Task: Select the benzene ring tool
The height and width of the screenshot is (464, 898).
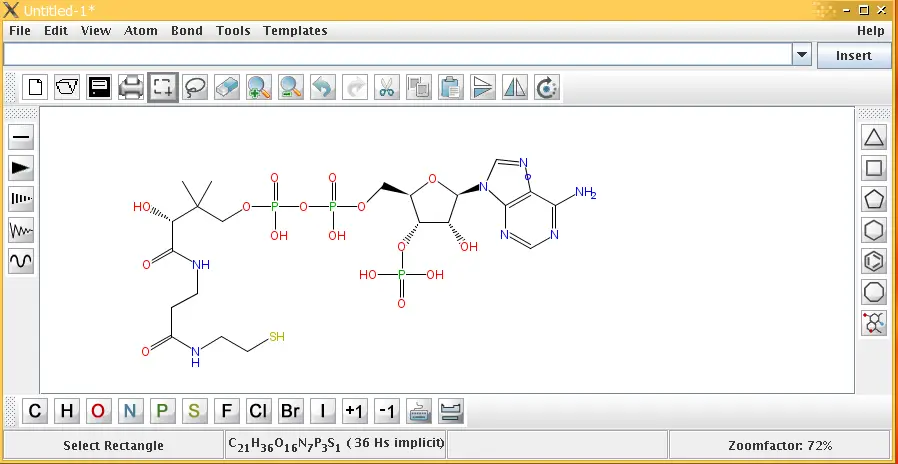Action: pyautogui.click(x=874, y=262)
